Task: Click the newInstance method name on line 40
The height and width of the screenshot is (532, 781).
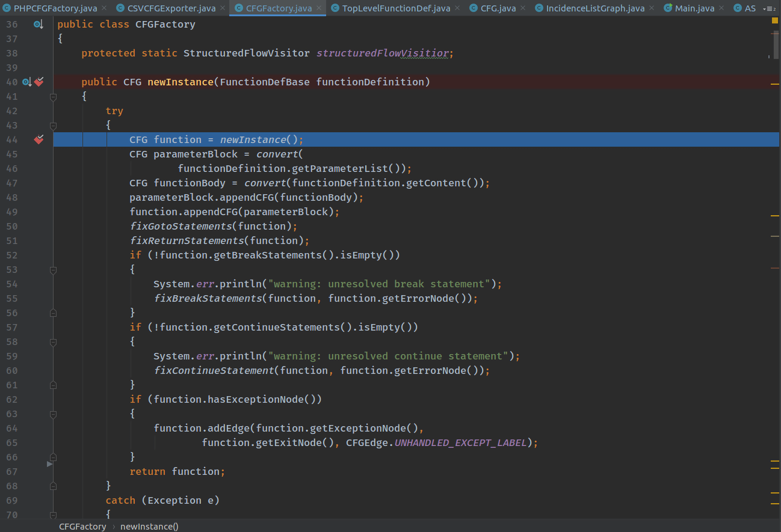Action: 181,82
